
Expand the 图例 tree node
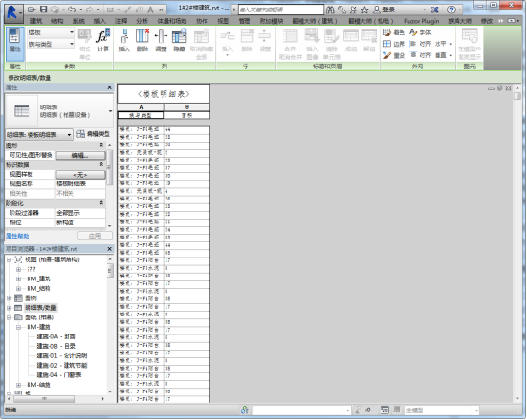point(10,298)
